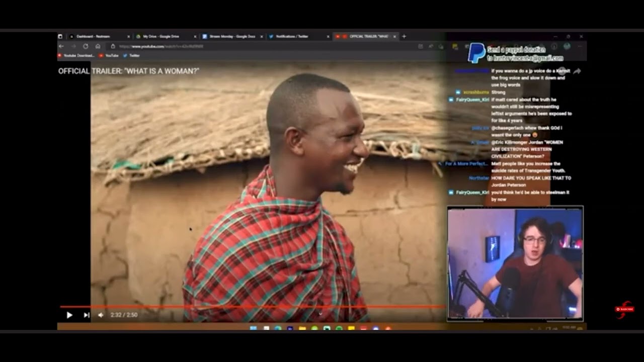Click the red Subscribe button overlay
The width and height of the screenshot is (644, 362).
click(x=625, y=309)
